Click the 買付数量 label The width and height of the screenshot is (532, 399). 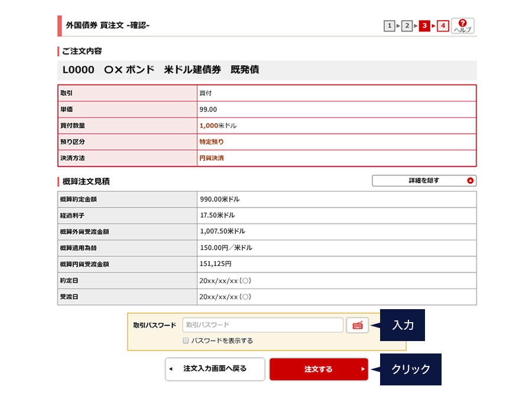tap(73, 125)
